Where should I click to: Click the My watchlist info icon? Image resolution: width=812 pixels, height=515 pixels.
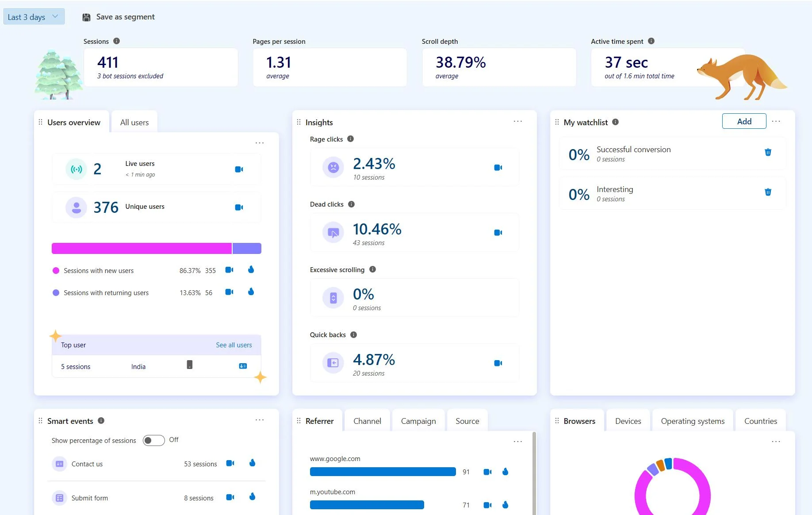[615, 122]
